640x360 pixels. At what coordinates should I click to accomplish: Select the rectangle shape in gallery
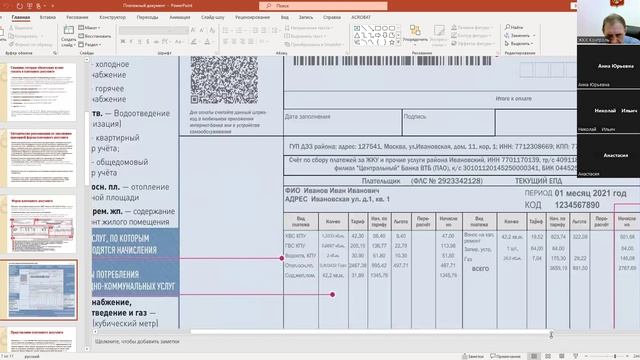(x=378, y=28)
